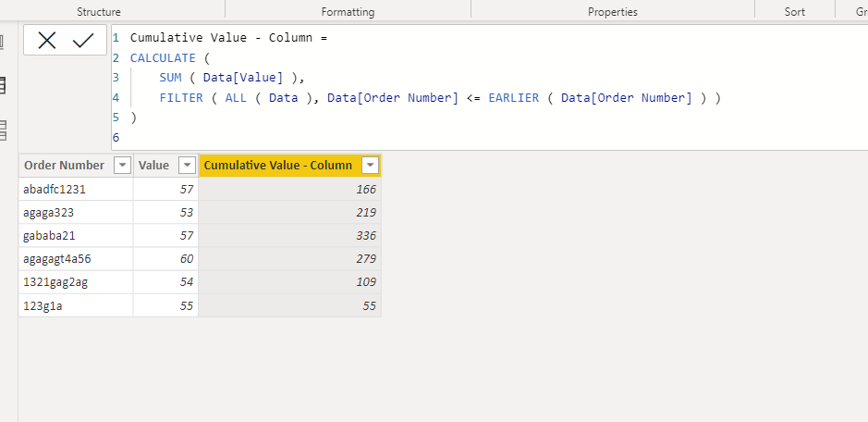Select cell abadfc1231
868x422 pixels.
[x=76, y=189]
